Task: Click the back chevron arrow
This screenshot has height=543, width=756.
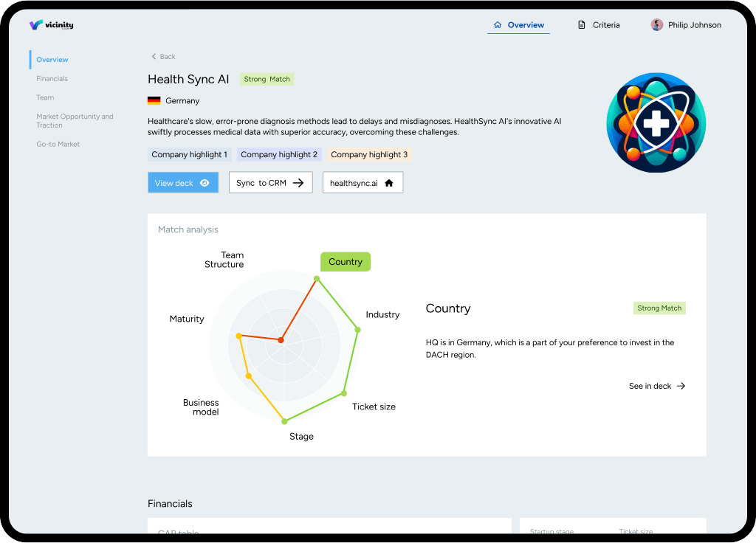Action: tap(154, 57)
